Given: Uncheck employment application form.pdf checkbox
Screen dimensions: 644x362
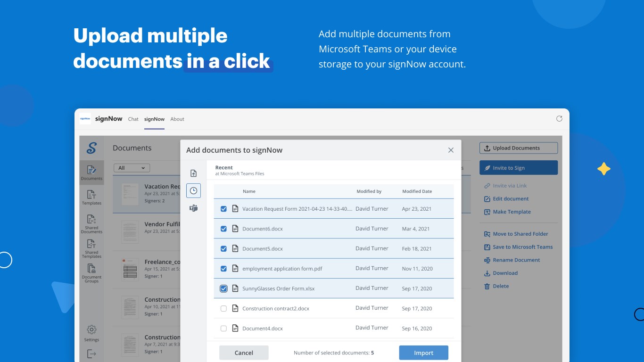Looking at the screenshot, I should point(223,269).
